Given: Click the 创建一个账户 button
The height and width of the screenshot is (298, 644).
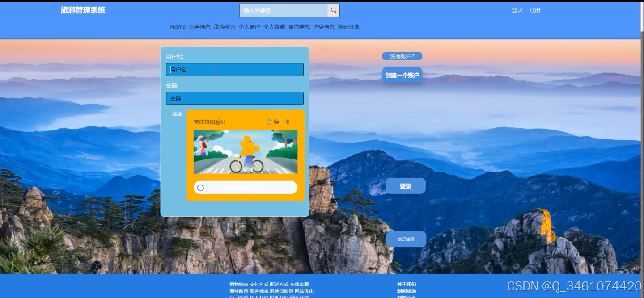Looking at the screenshot, I should click(402, 75).
